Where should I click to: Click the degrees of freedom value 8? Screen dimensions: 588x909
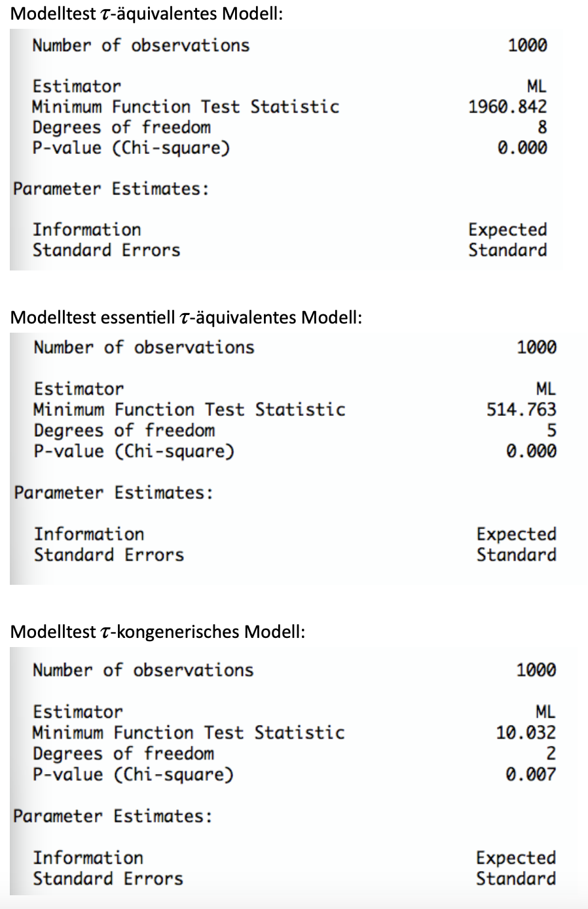542,127
